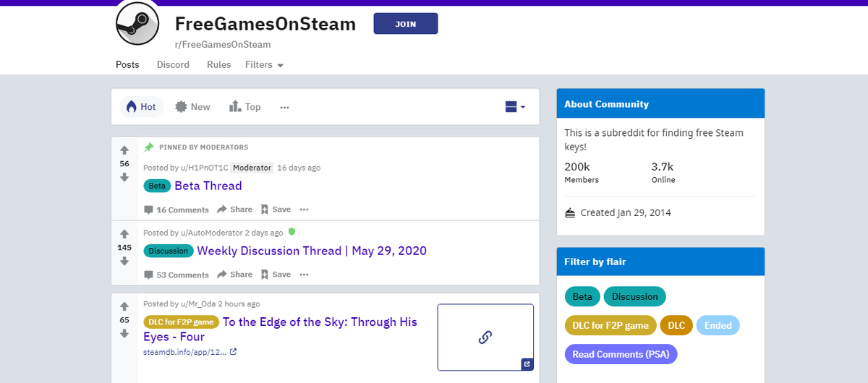868x383 pixels.
Task: Filter by Read Comments (PSA) flair
Action: 621,354
